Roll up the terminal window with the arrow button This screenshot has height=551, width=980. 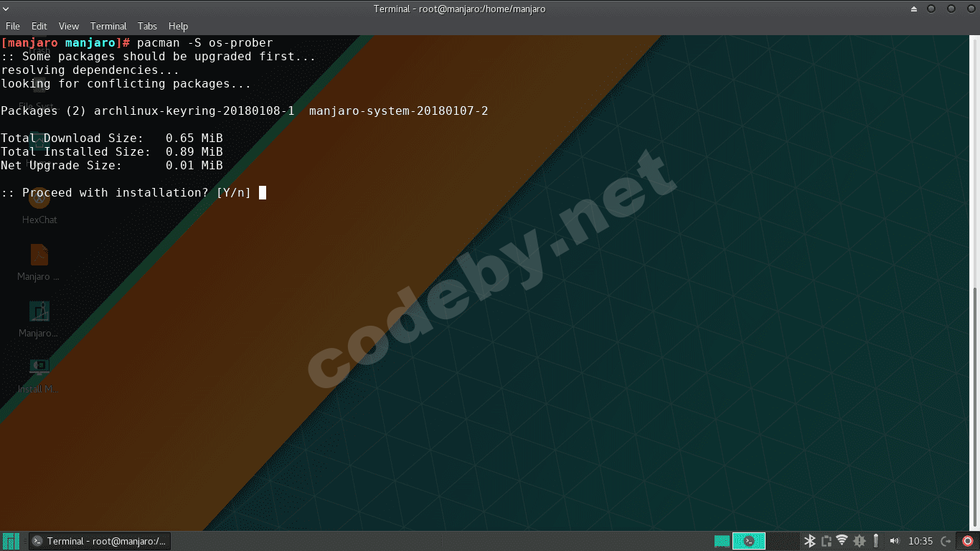913,9
